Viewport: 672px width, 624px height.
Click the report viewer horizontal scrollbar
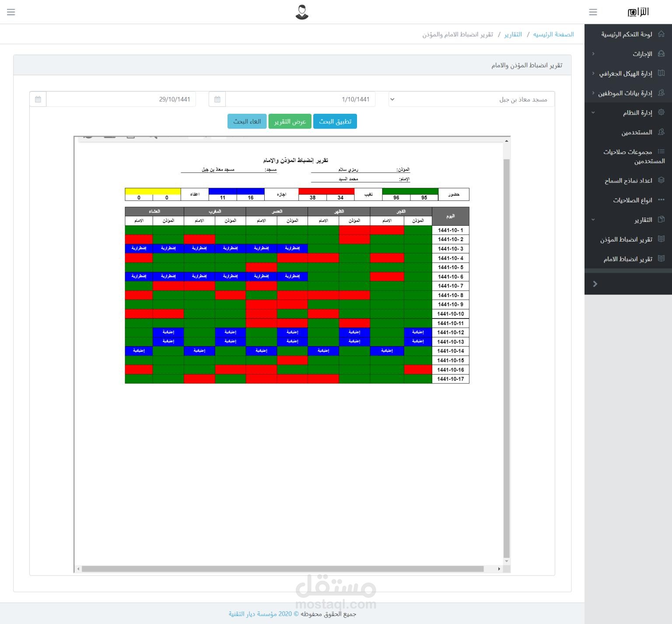[x=283, y=569]
